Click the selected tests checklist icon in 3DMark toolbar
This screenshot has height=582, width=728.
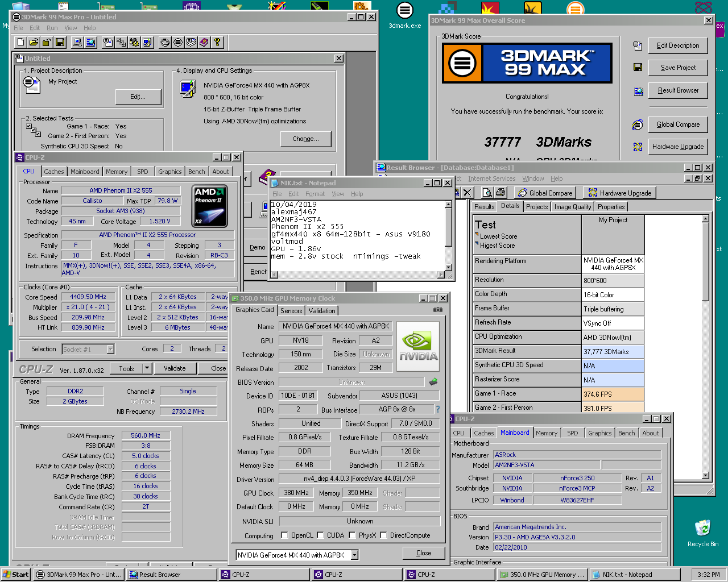coord(121,42)
